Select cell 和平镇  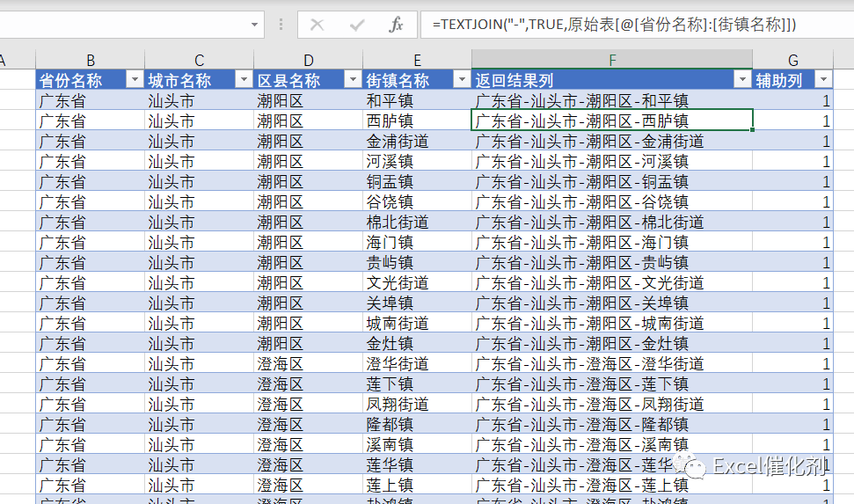pyautogui.click(x=417, y=100)
